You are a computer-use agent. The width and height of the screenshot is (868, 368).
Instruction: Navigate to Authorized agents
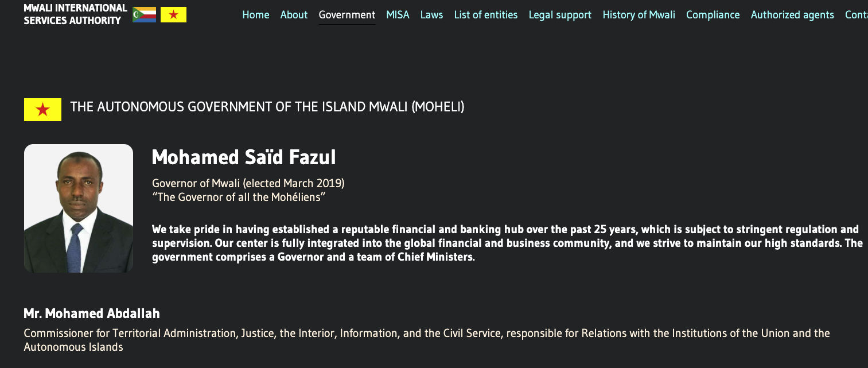[x=792, y=15]
